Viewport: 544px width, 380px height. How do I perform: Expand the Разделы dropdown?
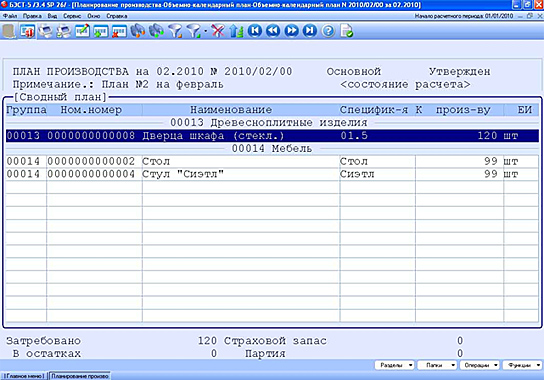[395, 365]
